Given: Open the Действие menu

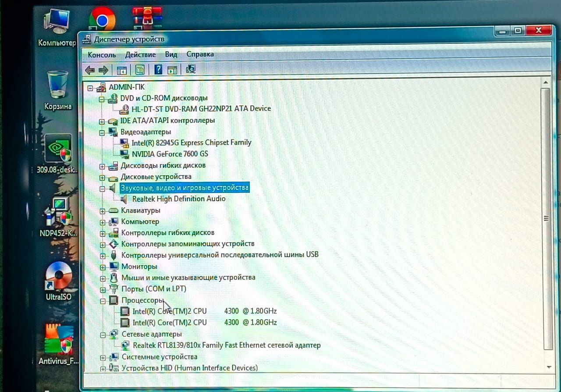Looking at the screenshot, I should (140, 54).
